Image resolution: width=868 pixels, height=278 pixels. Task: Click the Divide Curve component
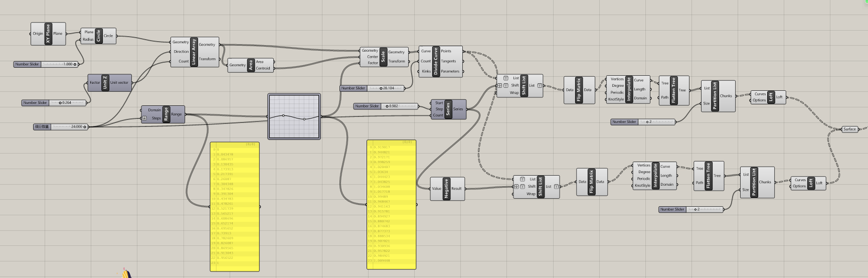click(435, 61)
